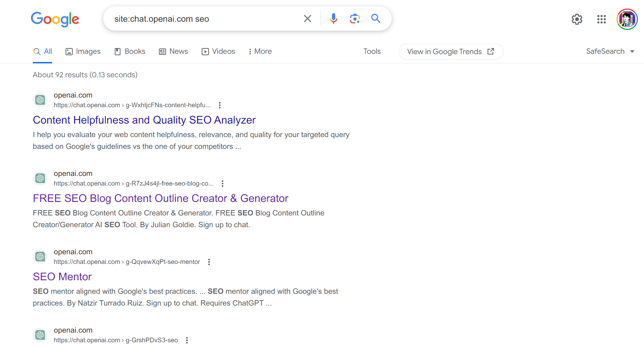Open the Google account profile avatar

point(627,19)
